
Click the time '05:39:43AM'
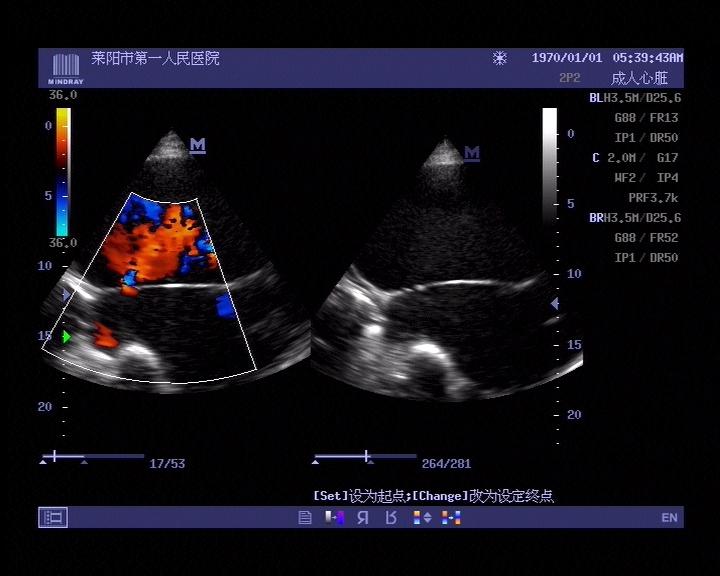[x=647, y=58]
